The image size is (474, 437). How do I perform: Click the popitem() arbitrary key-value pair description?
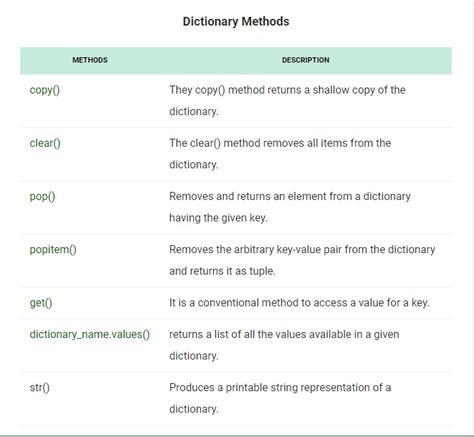[x=302, y=260]
